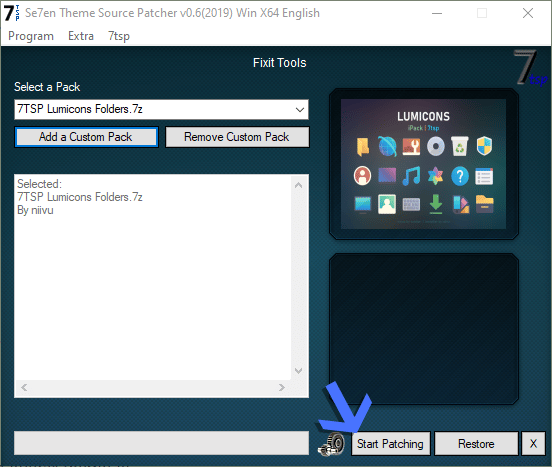This screenshot has height=467, width=552.
Task: Click the info box scroll down arrow
Action: click(x=299, y=370)
